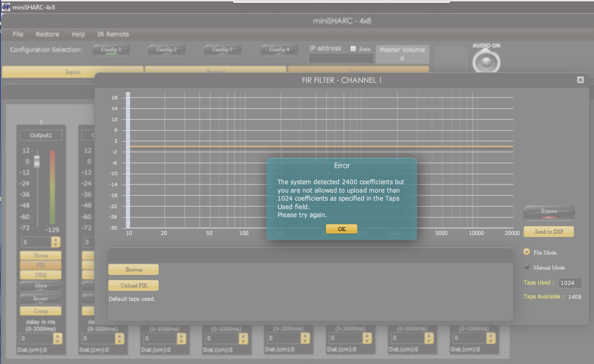Click the Unload FIR button
Image resolution: width=594 pixels, height=364 pixels.
(x=134, y=285)
